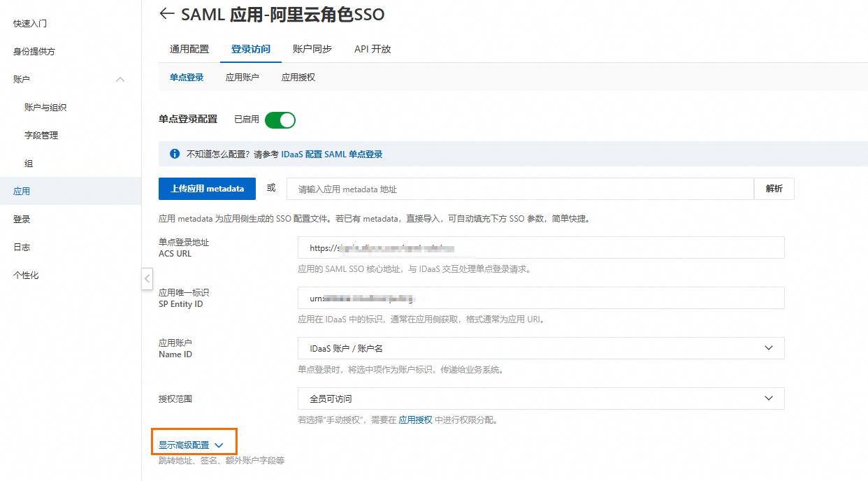Click the metadata 地址 input field
This screenshot has width=868, height=481.
(521, 189)
